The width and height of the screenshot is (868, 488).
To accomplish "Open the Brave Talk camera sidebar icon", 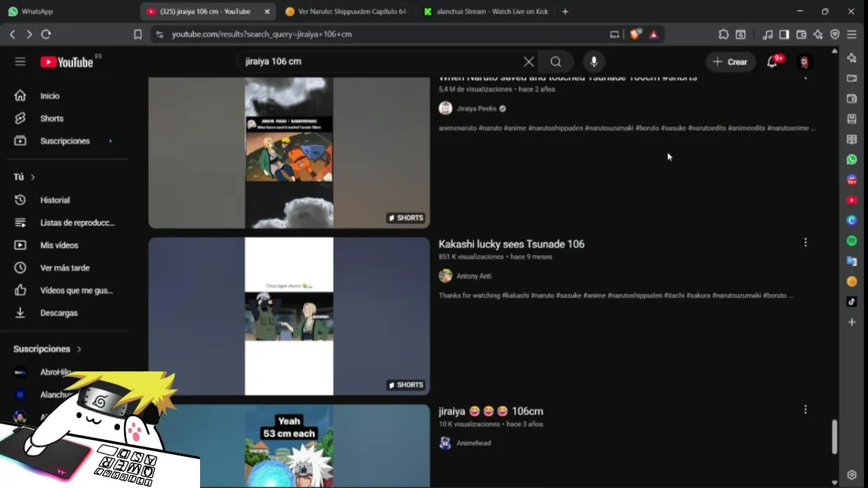I will click(x=852, y=78).
